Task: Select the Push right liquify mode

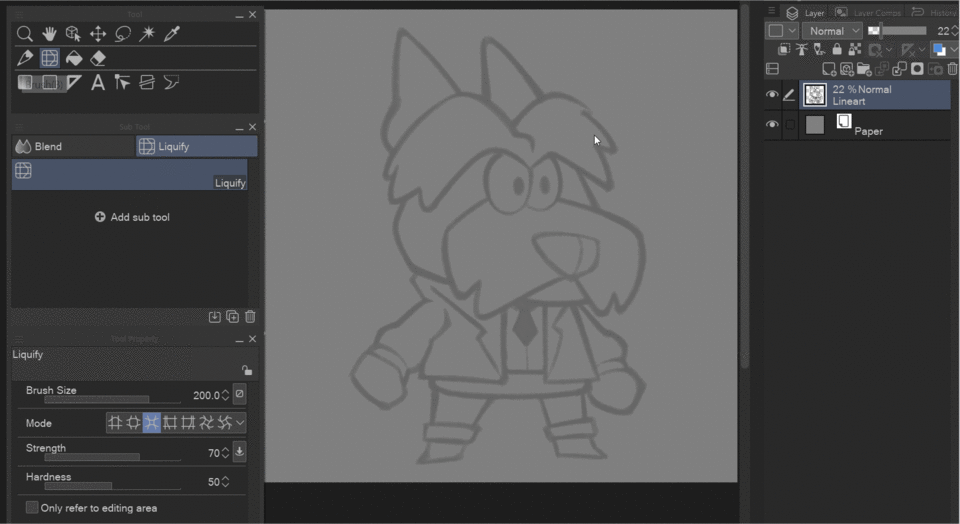Action: (188, 422)
